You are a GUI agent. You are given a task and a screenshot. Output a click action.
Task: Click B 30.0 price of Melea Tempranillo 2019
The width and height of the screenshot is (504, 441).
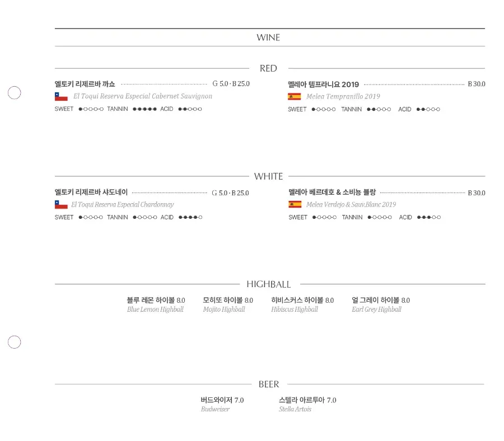[x=477, y=84]
